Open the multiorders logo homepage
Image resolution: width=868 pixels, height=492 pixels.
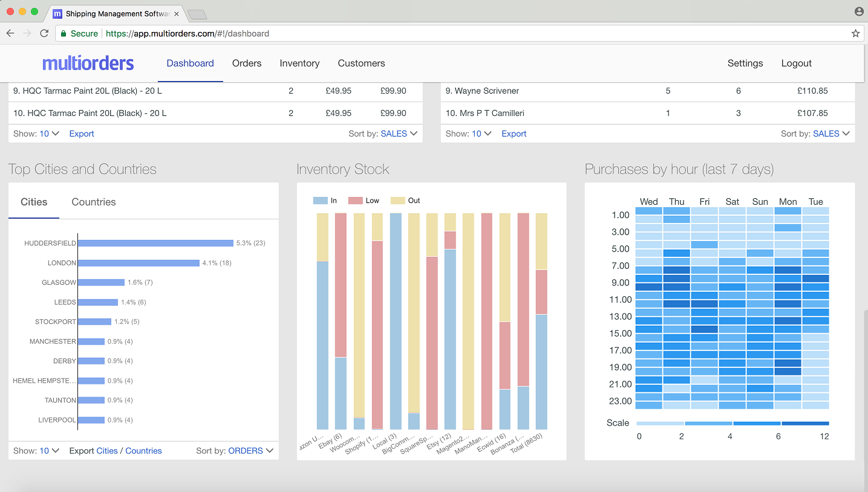coord(88,63)
